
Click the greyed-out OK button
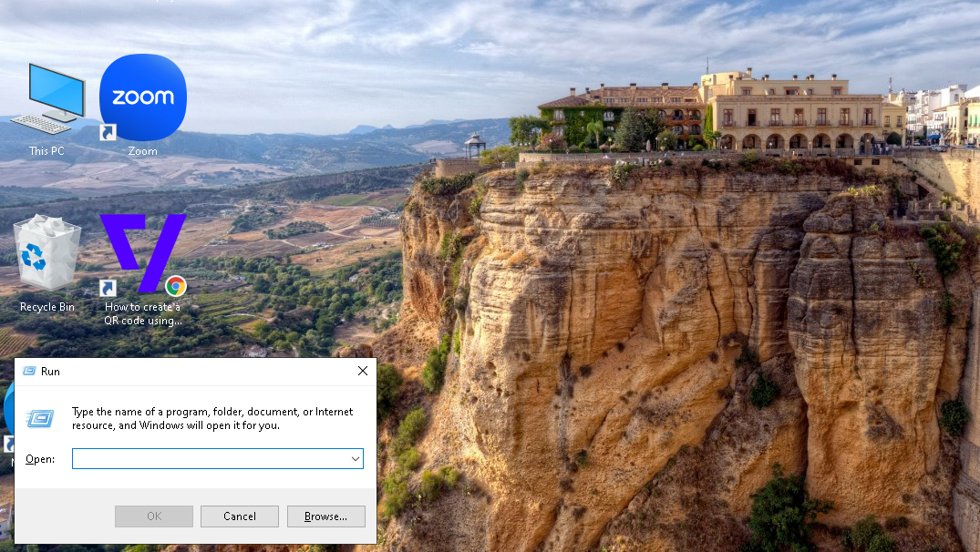coord(154,516)
